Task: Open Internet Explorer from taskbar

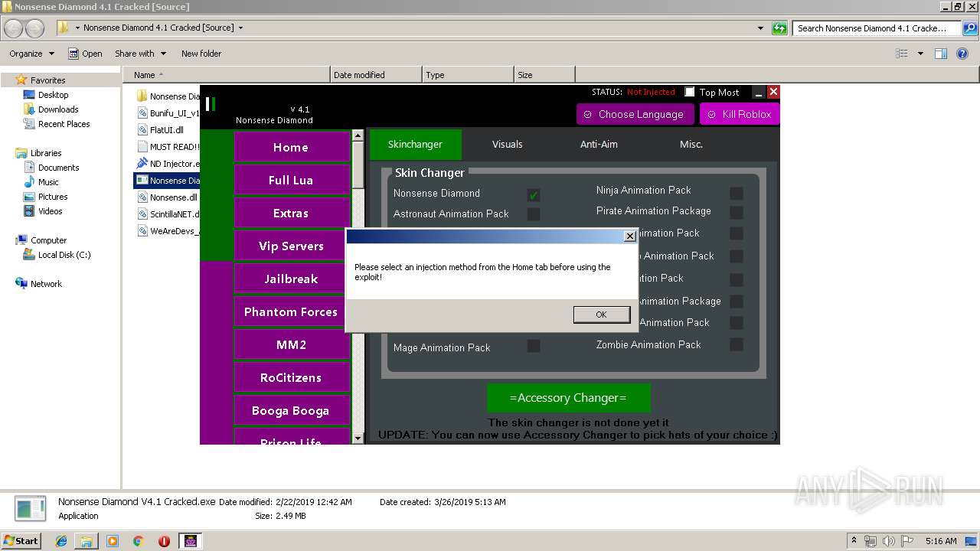Action: [x=61, y=540]
